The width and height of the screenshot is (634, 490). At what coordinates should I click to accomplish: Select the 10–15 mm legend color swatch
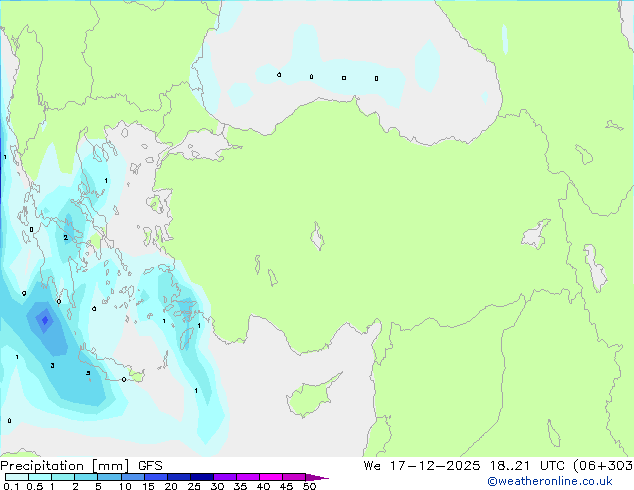(133, 477)
